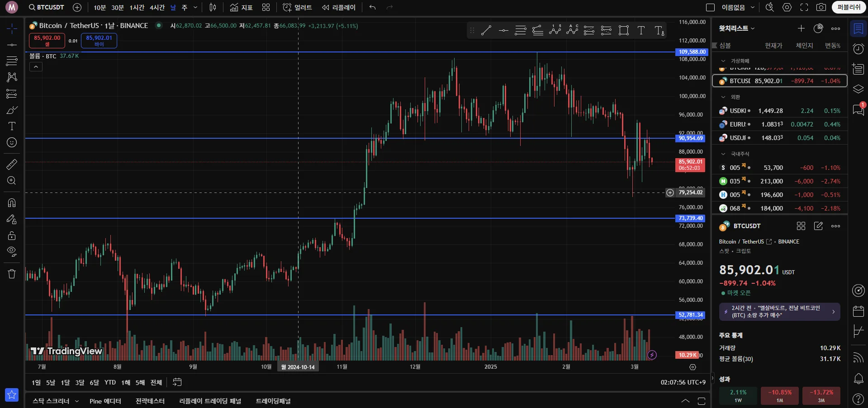Toggle watchlist panel bookmark icon
868x408 pixels.
(x=858, y=29)
